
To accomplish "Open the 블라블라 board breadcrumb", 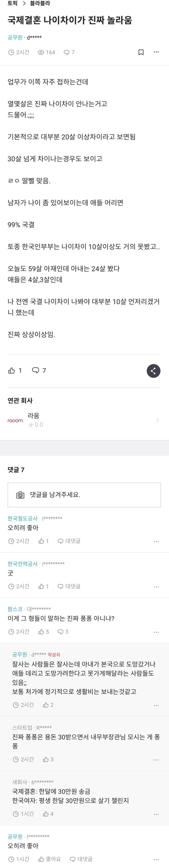I will pos(40,4).
